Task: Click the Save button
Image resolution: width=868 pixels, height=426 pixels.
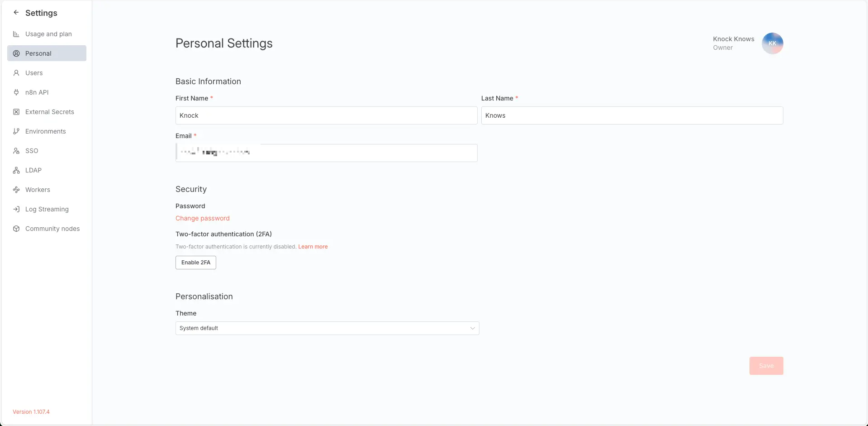Action: click(x=766, y=365)
